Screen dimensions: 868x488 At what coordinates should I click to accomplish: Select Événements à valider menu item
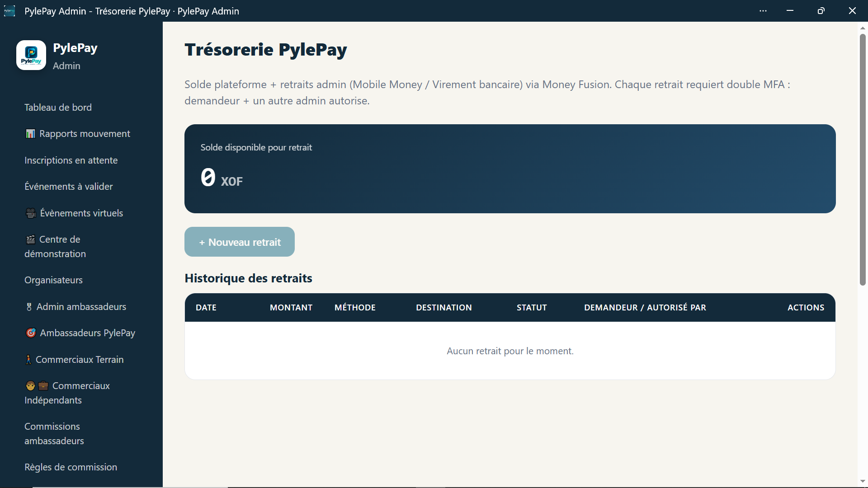click(x=69, y=187)
